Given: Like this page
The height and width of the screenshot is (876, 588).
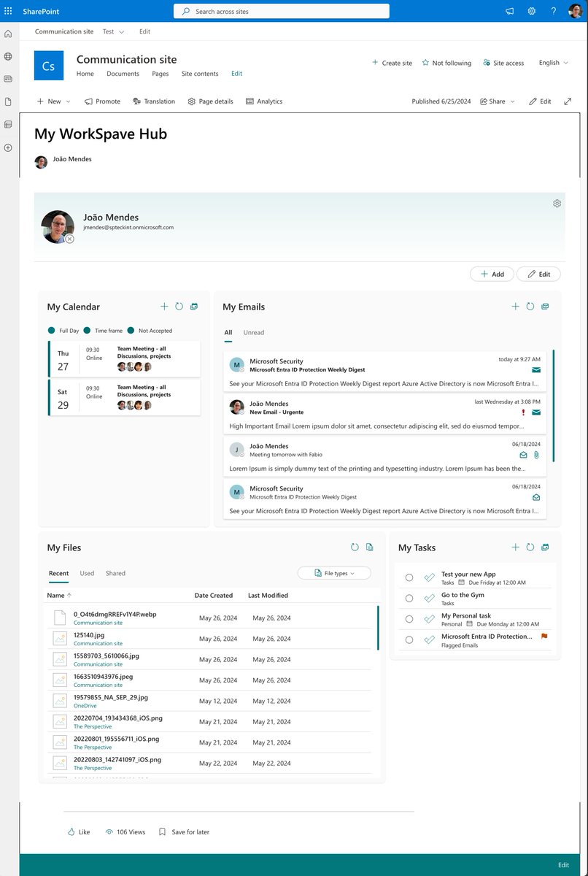Looking at the screenshot, I should click(78, 831).
